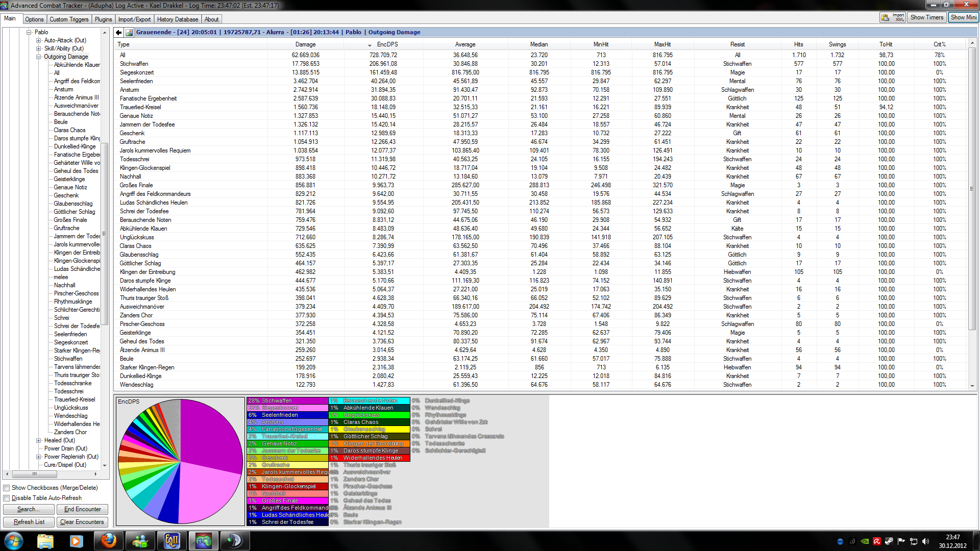This screenshot has height=551, width=980.
Task: Open Firefox from the taskbar
Action: pos(108,541)
